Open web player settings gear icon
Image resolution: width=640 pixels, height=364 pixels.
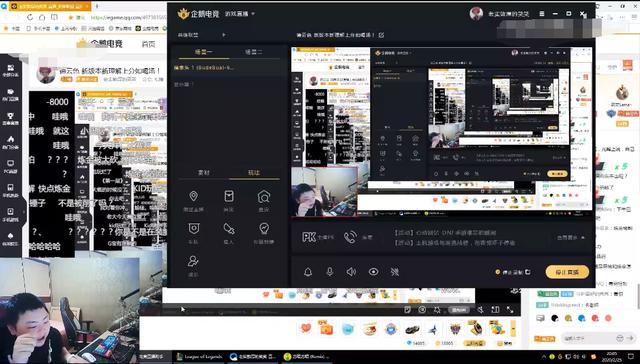[x=437, y=310]
